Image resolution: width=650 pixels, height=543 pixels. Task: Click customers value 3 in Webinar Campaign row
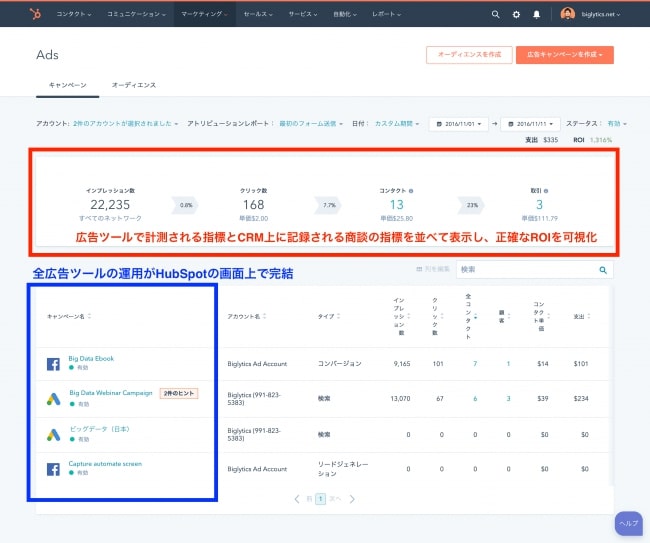pos(508,399)
